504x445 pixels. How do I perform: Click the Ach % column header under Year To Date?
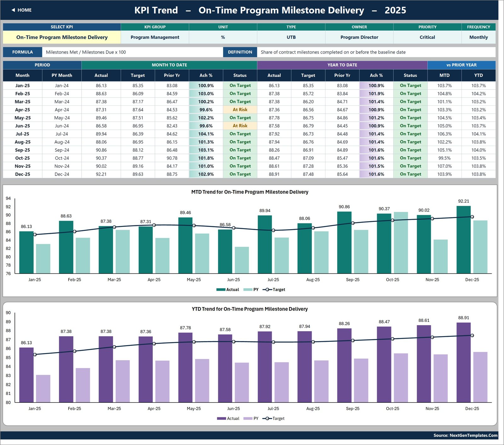coord(376,75)
